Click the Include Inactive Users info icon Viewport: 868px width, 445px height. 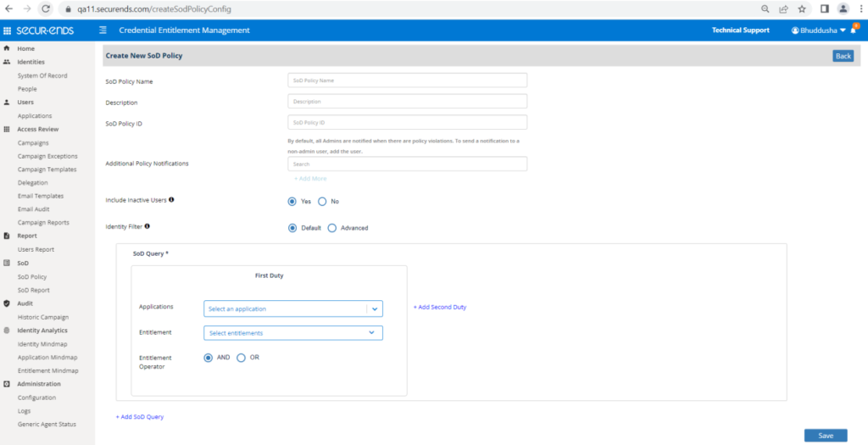coord(171,200)
